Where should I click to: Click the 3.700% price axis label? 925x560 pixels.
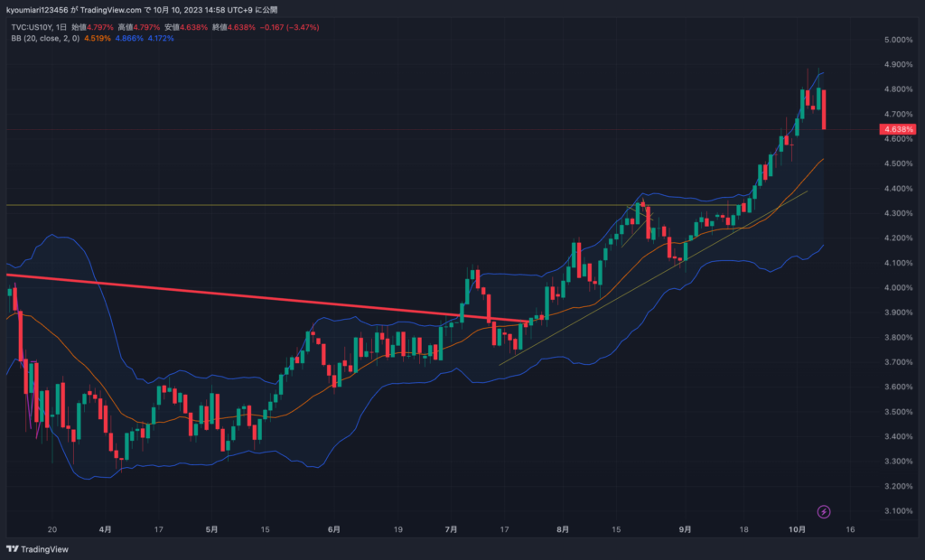[899, 362]
